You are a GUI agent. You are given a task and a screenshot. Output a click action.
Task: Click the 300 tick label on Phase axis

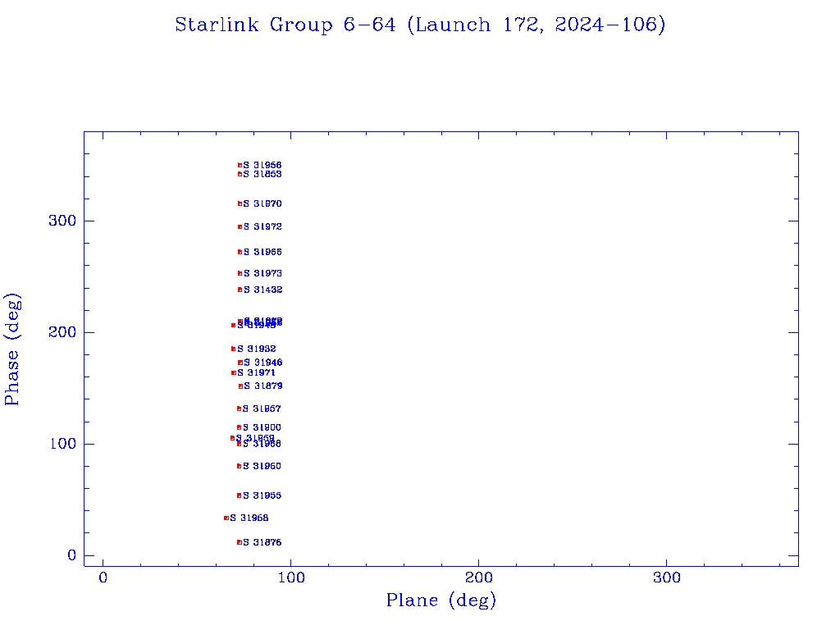coord(62,221)
